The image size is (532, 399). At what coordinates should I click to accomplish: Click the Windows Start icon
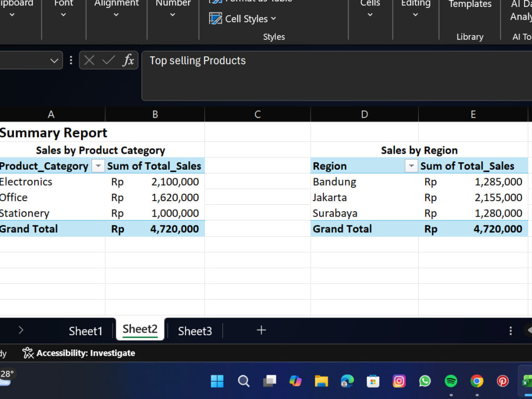(x=217, y=381)
